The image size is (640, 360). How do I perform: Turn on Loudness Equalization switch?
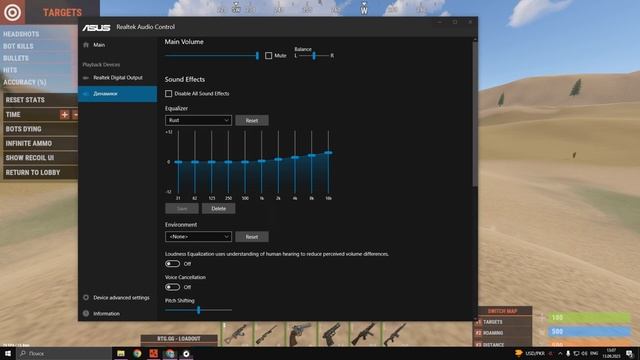click(x=173, y=264)
